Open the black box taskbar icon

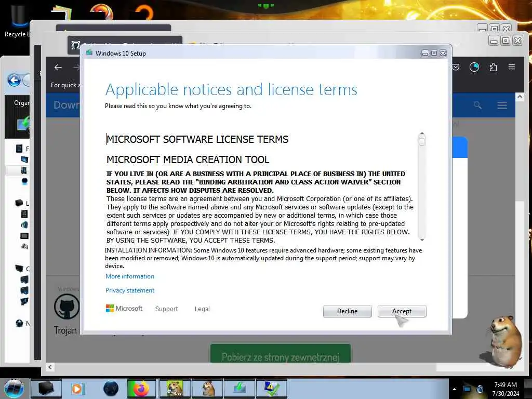click(46, 389)
